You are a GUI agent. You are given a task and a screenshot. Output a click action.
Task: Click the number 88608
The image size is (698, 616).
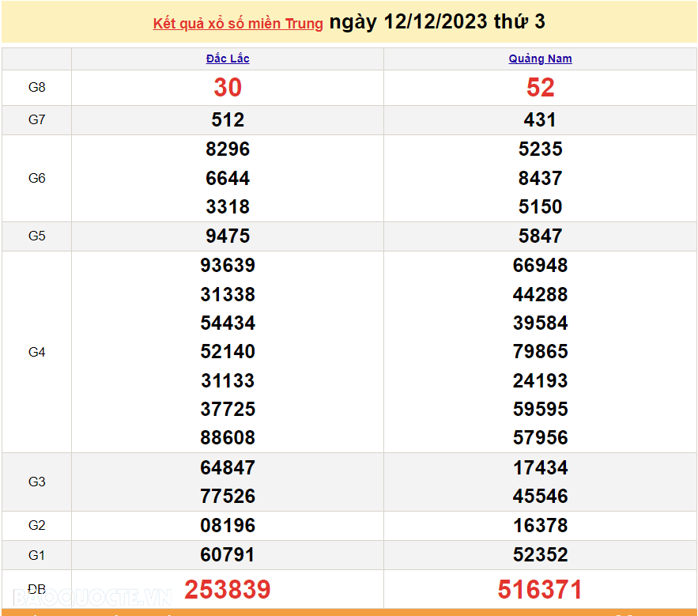228,438
